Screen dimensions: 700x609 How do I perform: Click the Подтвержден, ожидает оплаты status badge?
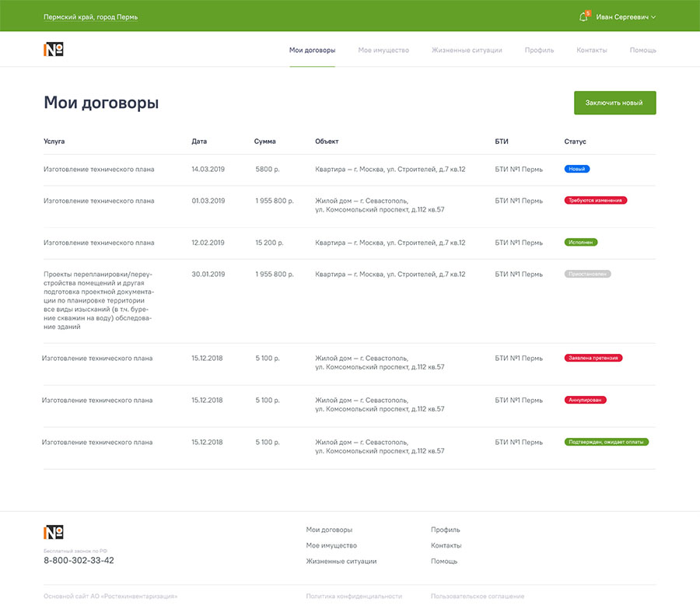(x=607, y=442)
